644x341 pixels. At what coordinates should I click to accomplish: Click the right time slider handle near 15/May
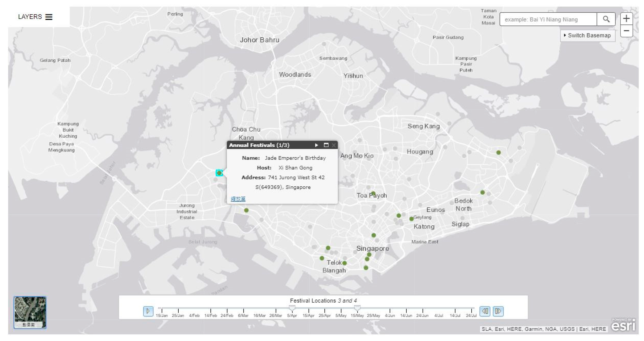[357, 308]
